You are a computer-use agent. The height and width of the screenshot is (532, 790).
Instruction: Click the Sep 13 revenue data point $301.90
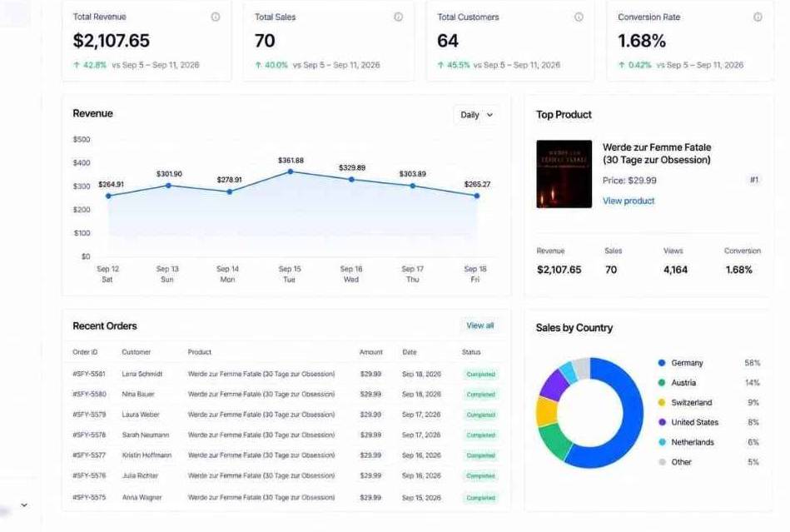(x=168, y=186)
